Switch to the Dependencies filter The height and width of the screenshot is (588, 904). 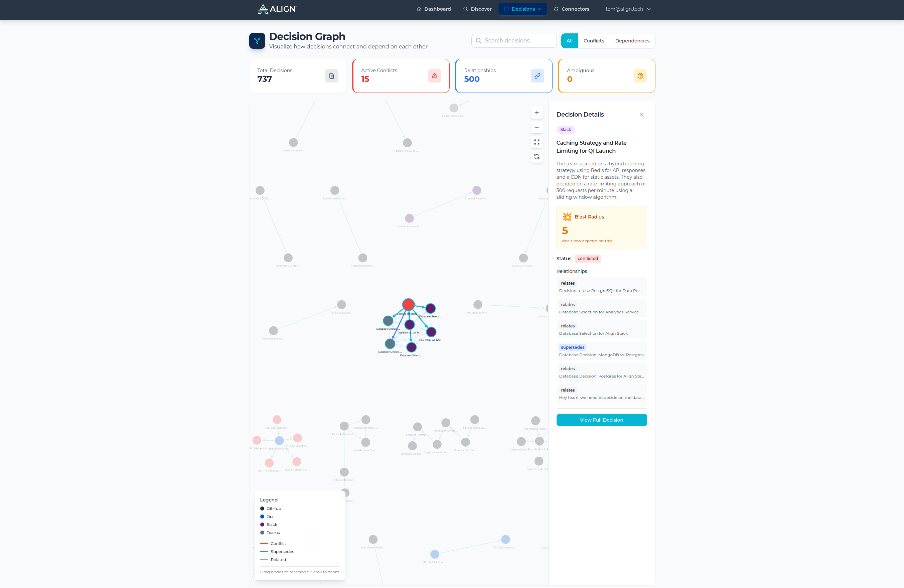(632, 41)
